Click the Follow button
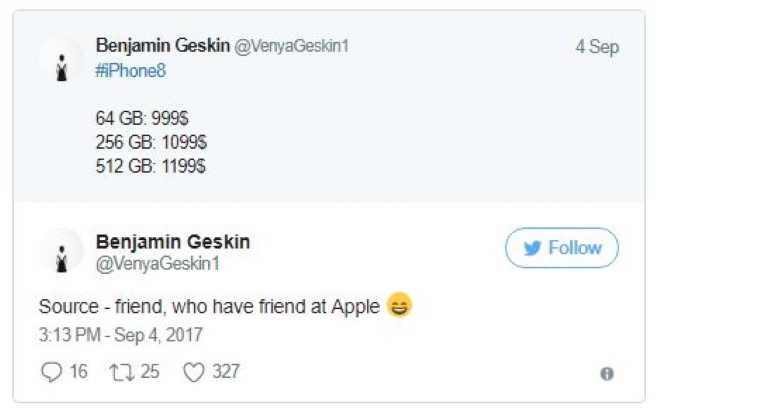The image size is (770, 412). click(x=562, y=248)
